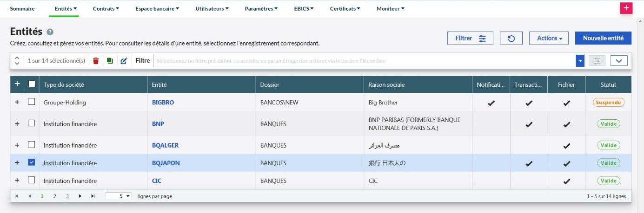Go to the next page arrow

point(80,196)
